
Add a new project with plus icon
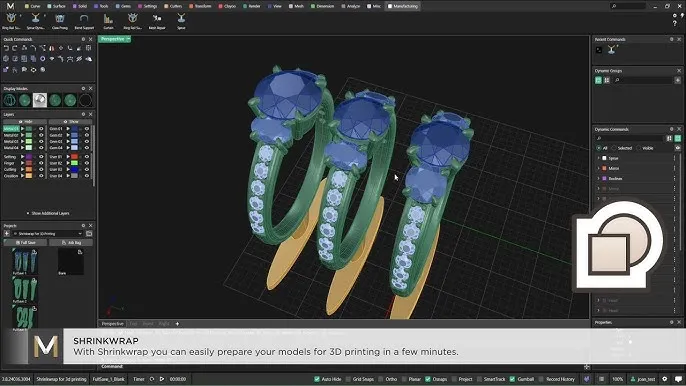click(x=7, y=234)
